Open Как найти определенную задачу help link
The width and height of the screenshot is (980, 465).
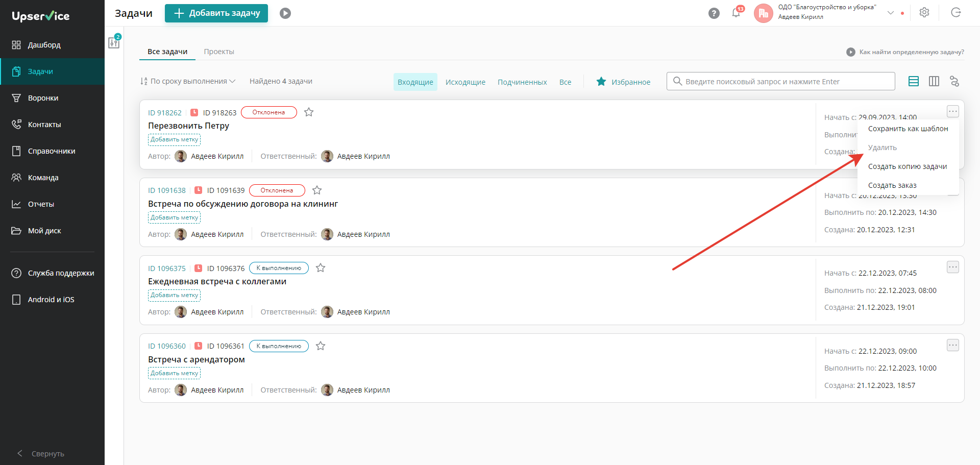click(905, 52)
